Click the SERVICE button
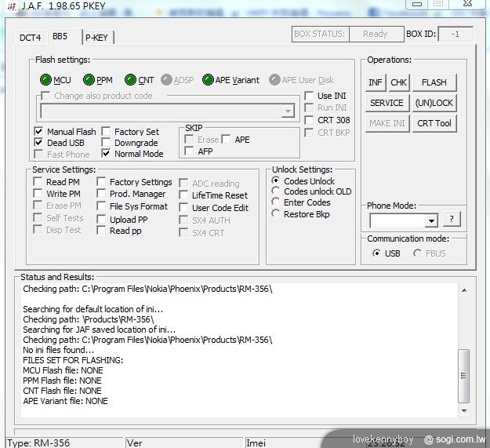This screenshot has height=448, width=490. click(x=387, y=103)
